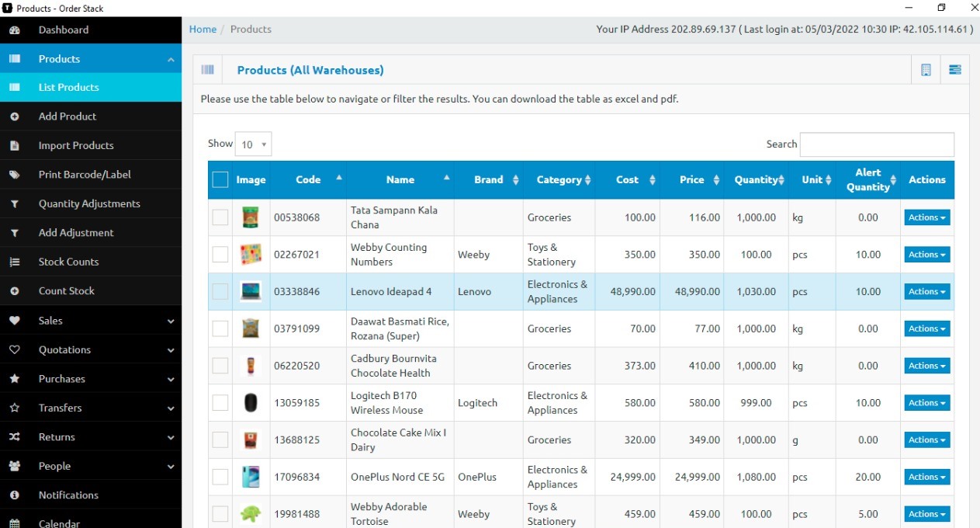The width and height of the screenshot is (980, 528).
Task: Collapse the Products sidebar menu chevron
Action: [171, 59]
